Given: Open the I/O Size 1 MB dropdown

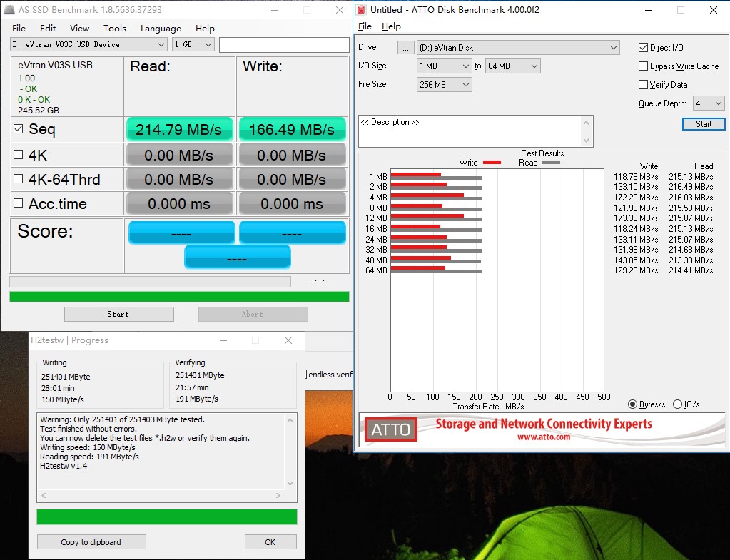Looking at the screenshot, I should pos(444,66).
